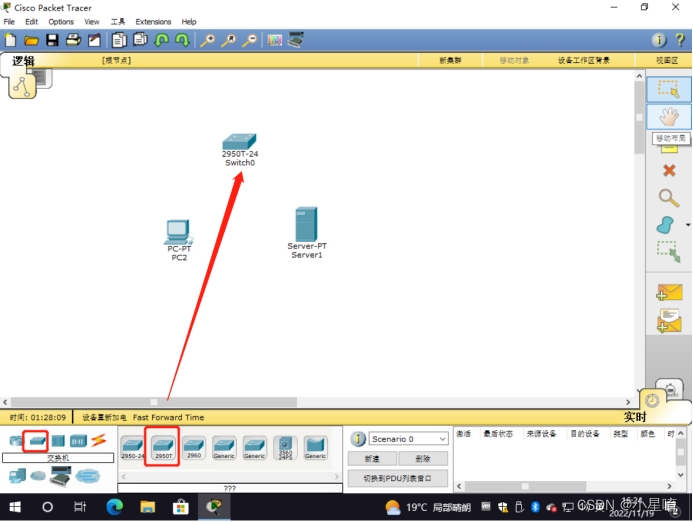Open the Scenario 0 dropdown
The height and width of the screenshot is (522, 693).
[408, 439]
